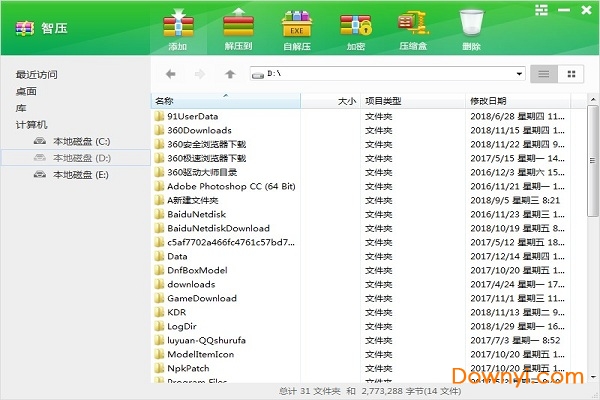Screen dimensions: 600x400
Task: Click the modified date in the LogDir row
Action: (517, 327)
